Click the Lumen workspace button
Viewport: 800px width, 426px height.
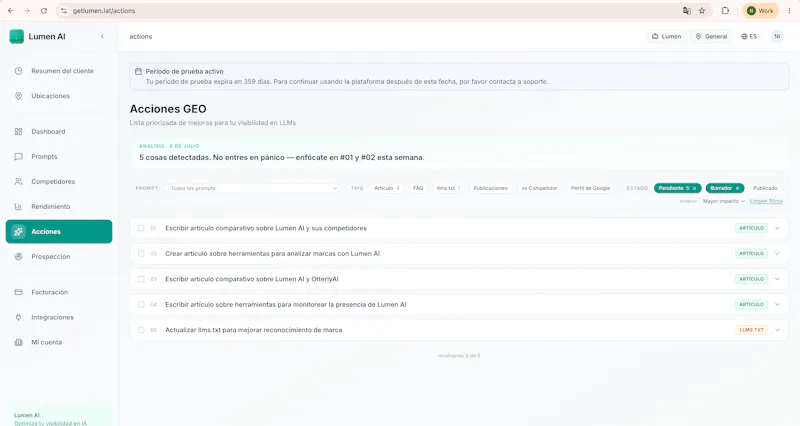click(x=666, y=36)
